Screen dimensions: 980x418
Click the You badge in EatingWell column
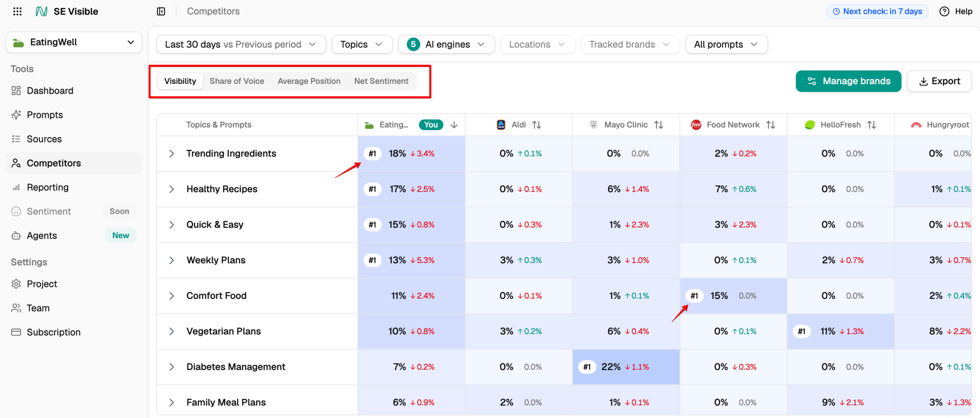pyautogui.click(x=431, y=125)
